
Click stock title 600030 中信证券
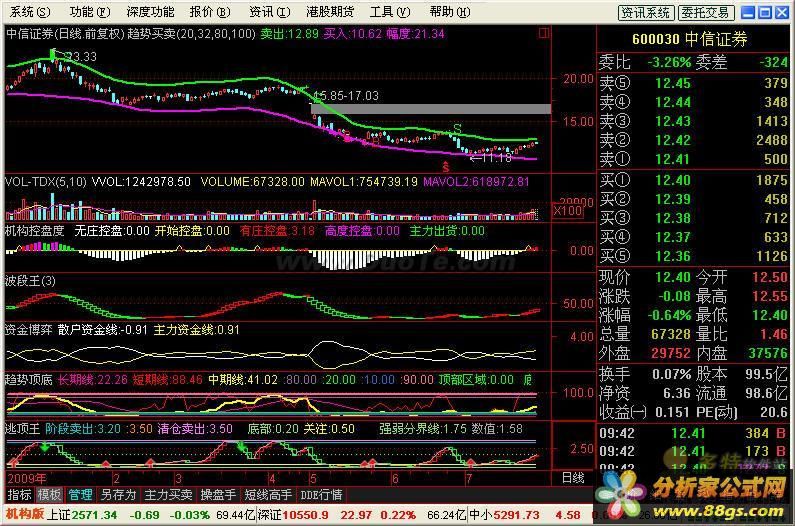690,39
